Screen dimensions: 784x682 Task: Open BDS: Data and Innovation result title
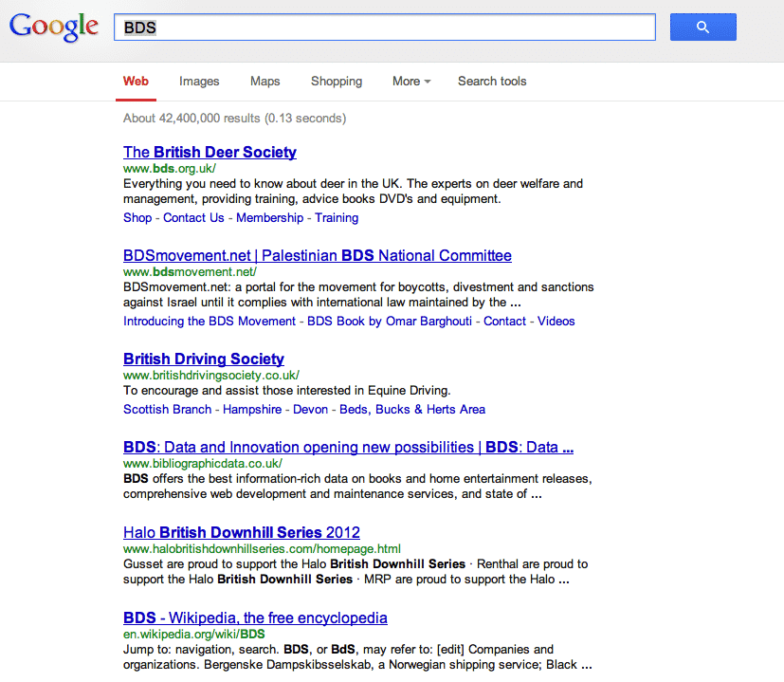349,448
